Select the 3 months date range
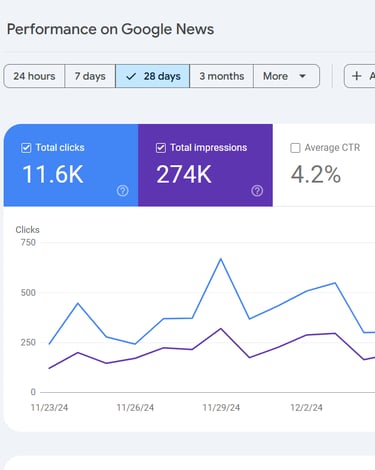Screen dimensions: 375x470 pyautogui.click(x=222, y=76)
